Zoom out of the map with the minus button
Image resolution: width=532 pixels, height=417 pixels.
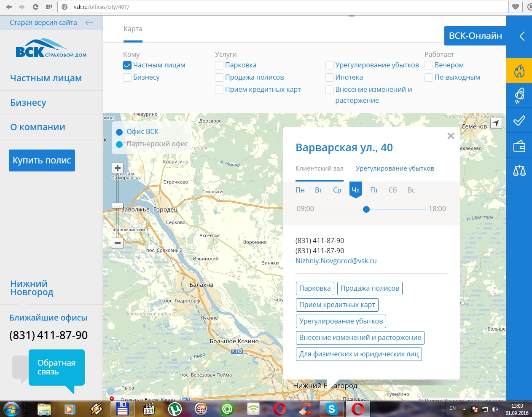click(x=118, y=243)
